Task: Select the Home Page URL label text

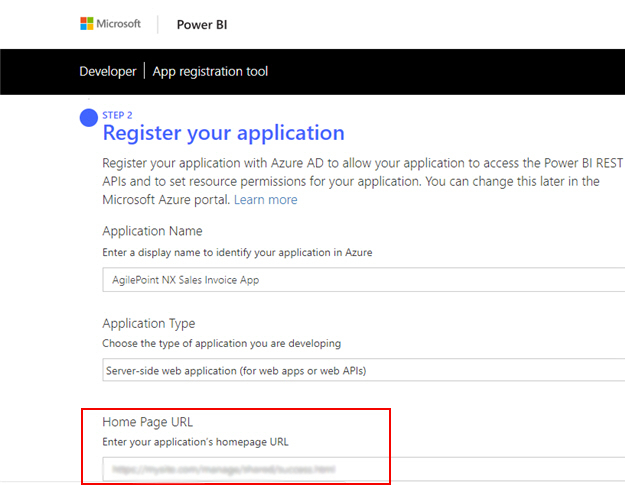Action: pos(147,422)
